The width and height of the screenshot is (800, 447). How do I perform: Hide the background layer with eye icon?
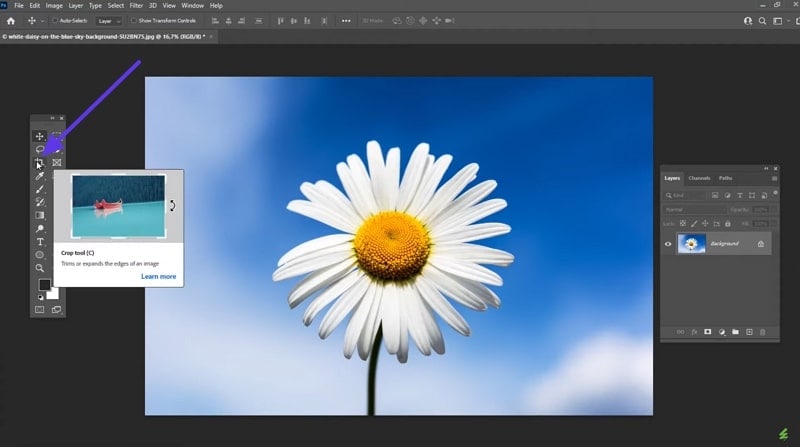(668, 244)
